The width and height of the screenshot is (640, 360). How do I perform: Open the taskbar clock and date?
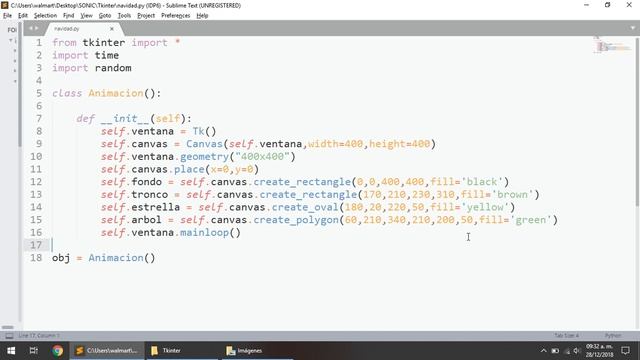click(x=600, y=351)
